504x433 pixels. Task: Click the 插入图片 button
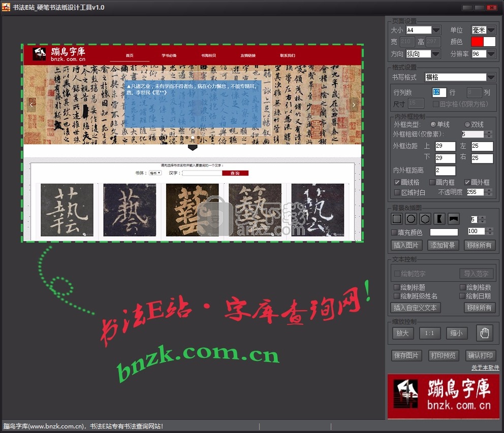[x=406, y=245]
